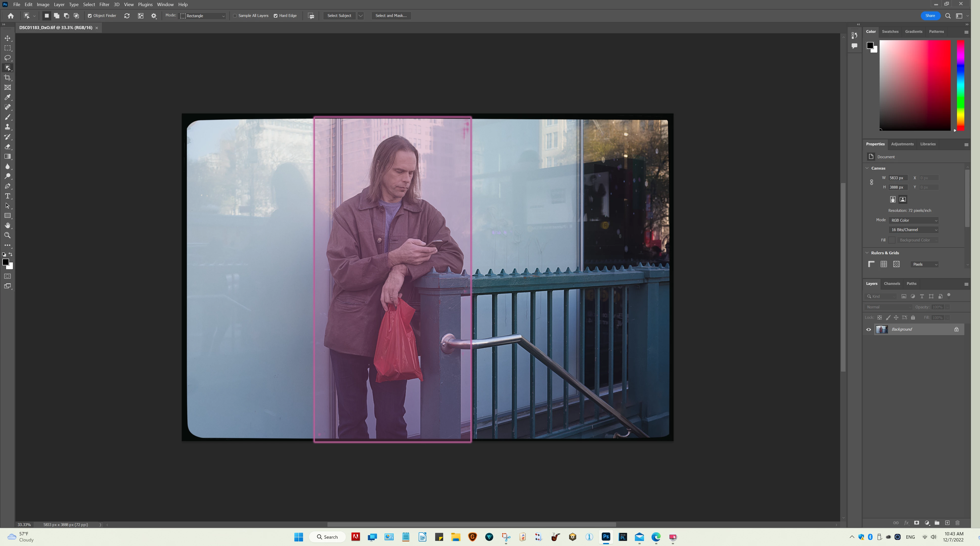Click the hue spectrum slider in Color panel
980x546 pixels.
[961, 85]
